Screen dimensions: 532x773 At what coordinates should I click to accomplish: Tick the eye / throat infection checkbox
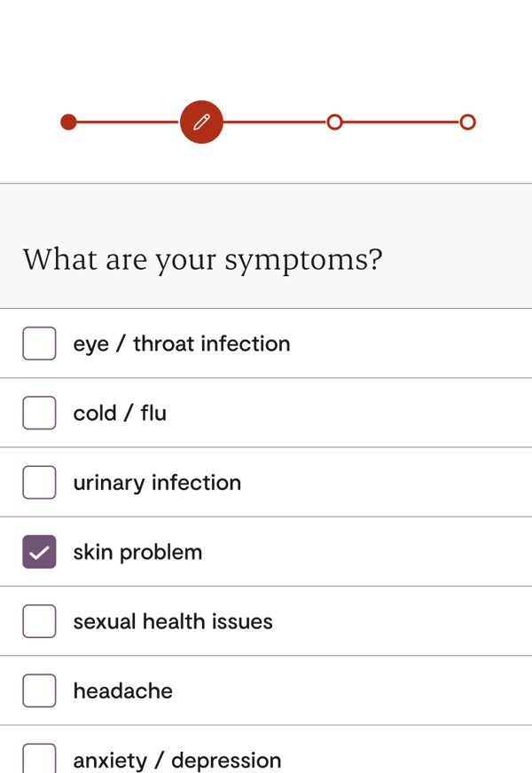tap(39, 343)
